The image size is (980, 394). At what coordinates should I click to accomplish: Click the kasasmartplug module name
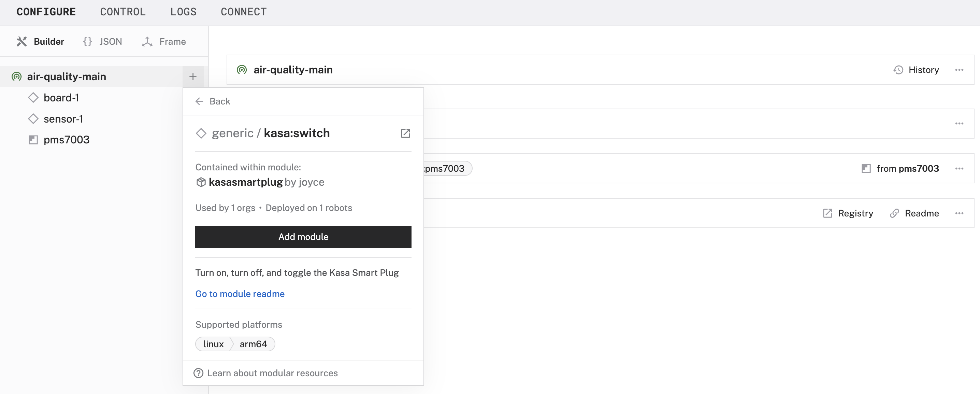pyautogui.click(x=245, y=182)
